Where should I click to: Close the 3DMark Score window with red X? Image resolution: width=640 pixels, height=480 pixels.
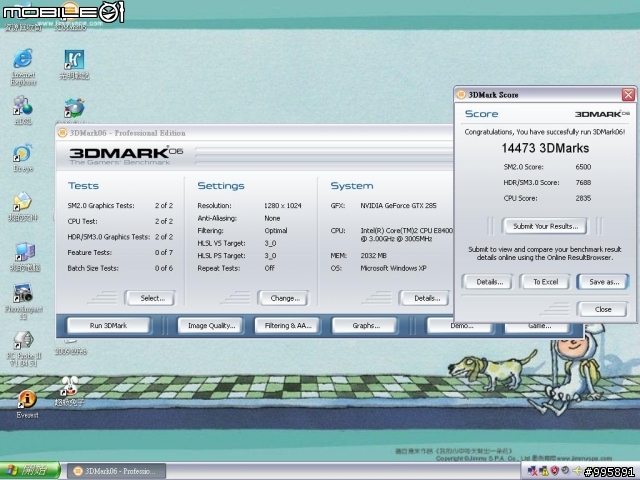click(x=628, y=95)
